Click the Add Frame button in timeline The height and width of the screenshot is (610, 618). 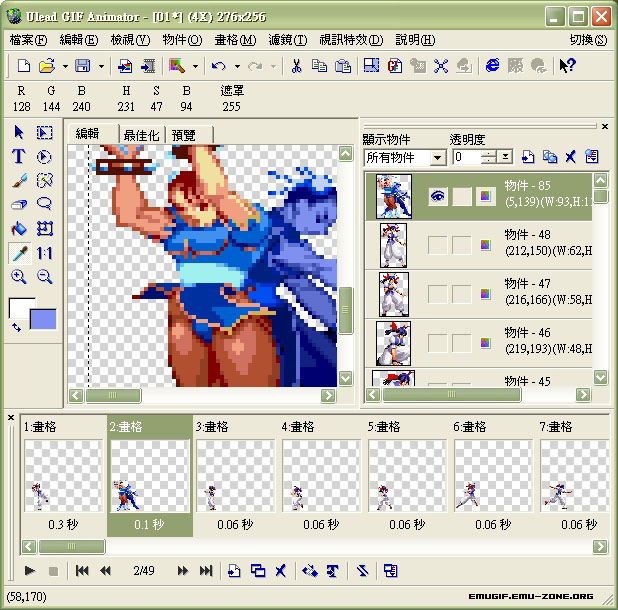click(x=234, y=570)
